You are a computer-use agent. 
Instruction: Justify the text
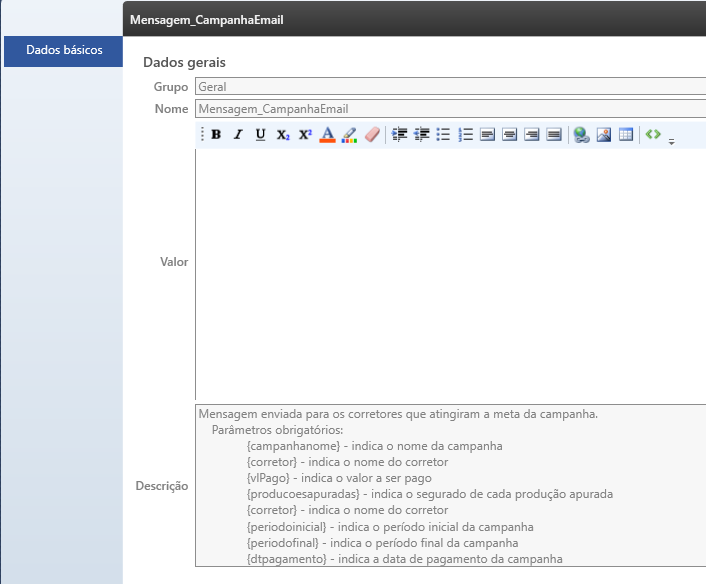[554, 134]
